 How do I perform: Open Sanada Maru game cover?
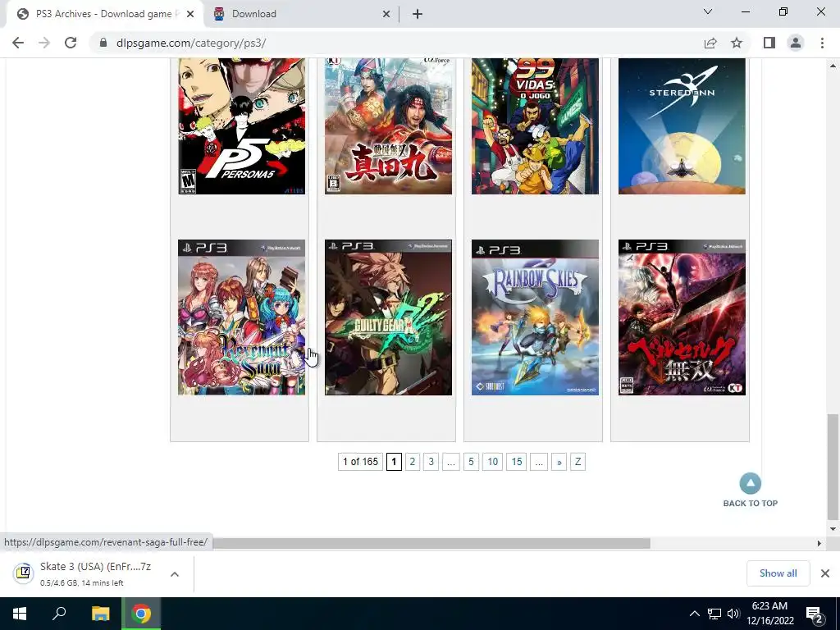click(388, 126)
